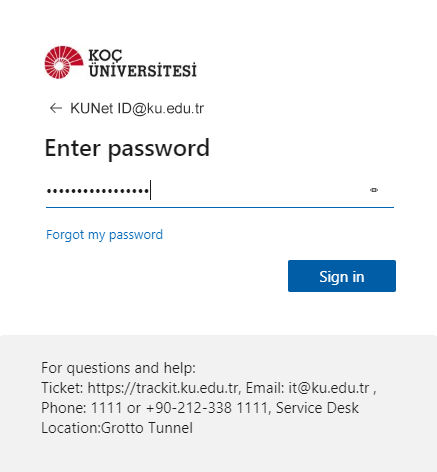
Task: Focus the password input field
Action: click(220, 191)
